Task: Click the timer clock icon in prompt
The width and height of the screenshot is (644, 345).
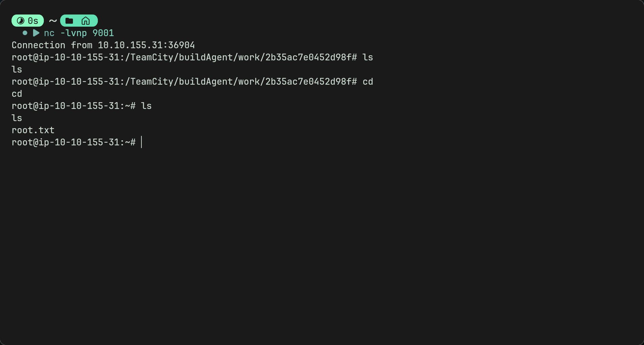Action: pyautogui.click(x=21, y=21)
